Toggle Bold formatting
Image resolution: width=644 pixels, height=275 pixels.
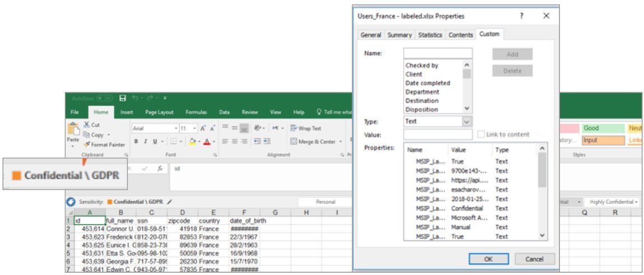136,142
